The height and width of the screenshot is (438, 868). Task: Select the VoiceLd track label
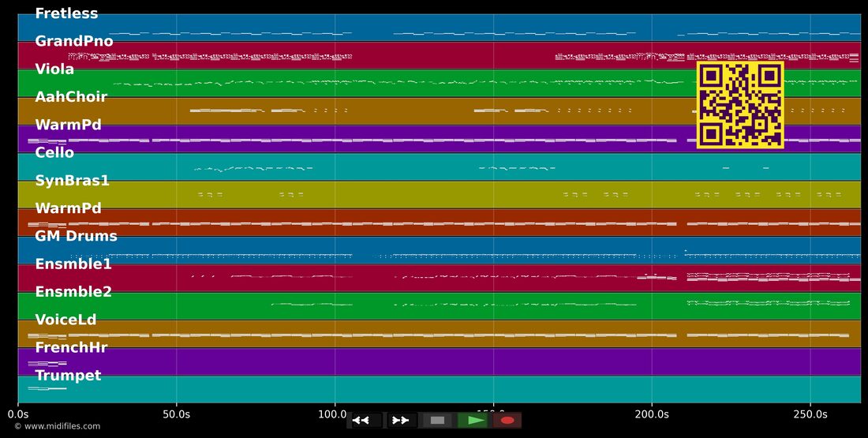point(65,320)
